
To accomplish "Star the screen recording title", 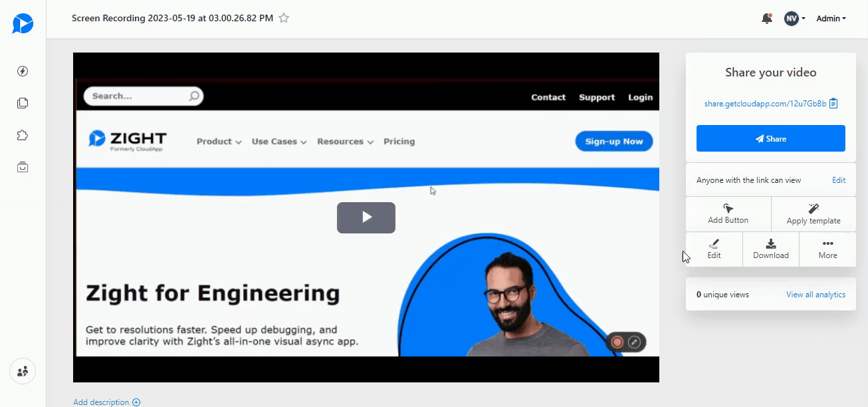I will pos(284,18).
